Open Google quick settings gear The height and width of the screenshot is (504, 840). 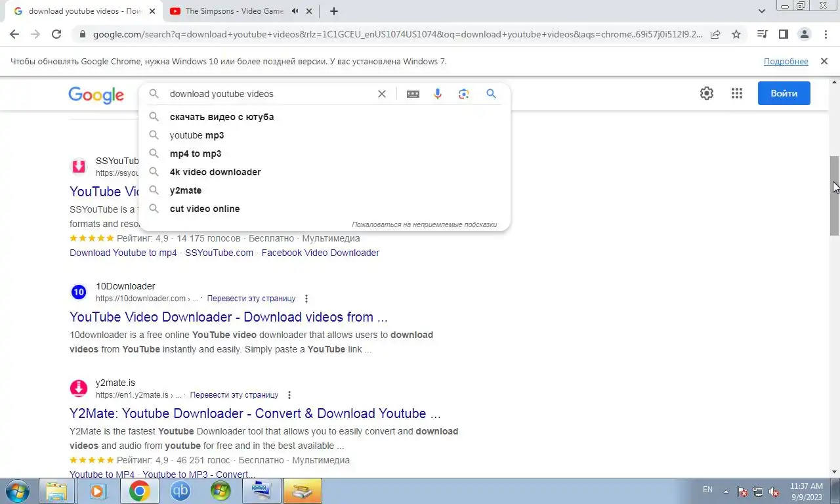click(707, 93)
